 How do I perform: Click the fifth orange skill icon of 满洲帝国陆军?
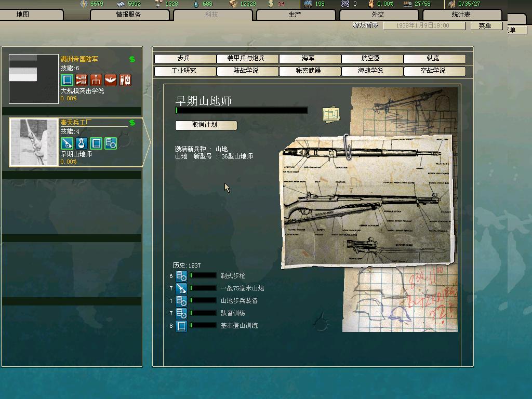[x=125, y=80]
